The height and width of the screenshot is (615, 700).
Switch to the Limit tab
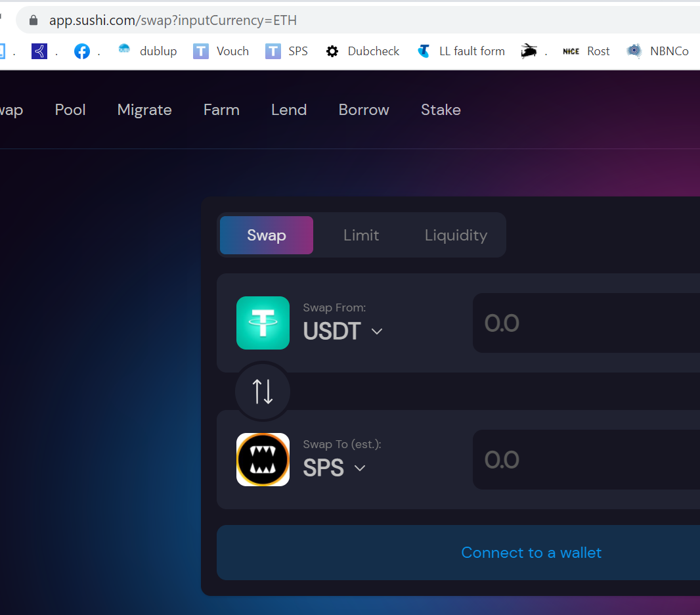coord(361,235)
